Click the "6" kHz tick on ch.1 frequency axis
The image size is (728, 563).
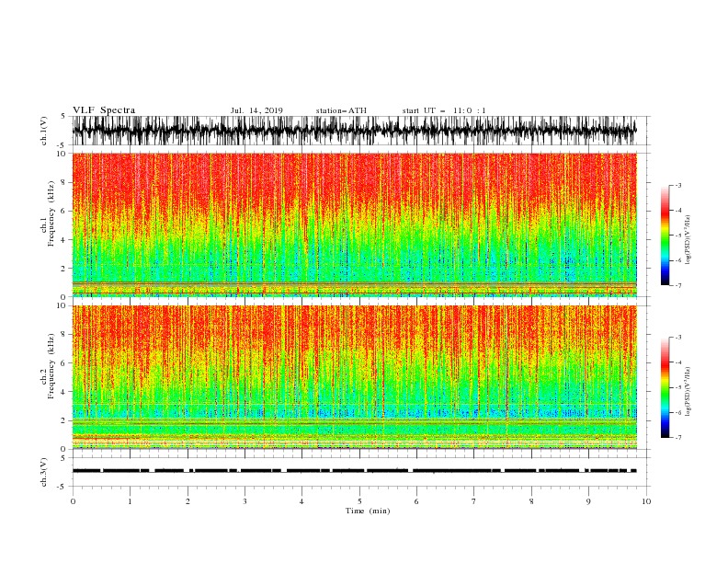coord(63,212)
